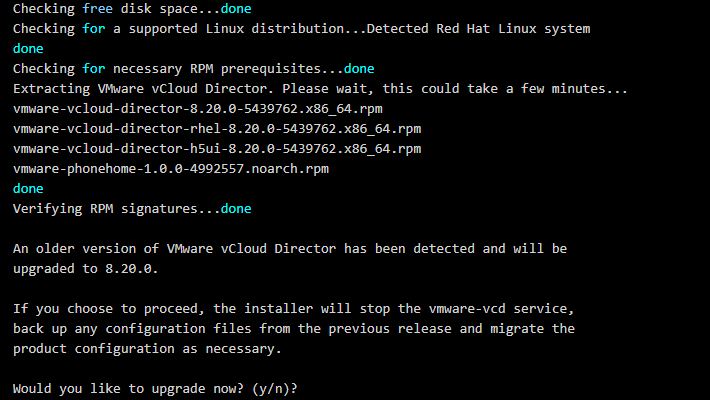Click the 'back up any configuration files' line

tap(293, 327)
